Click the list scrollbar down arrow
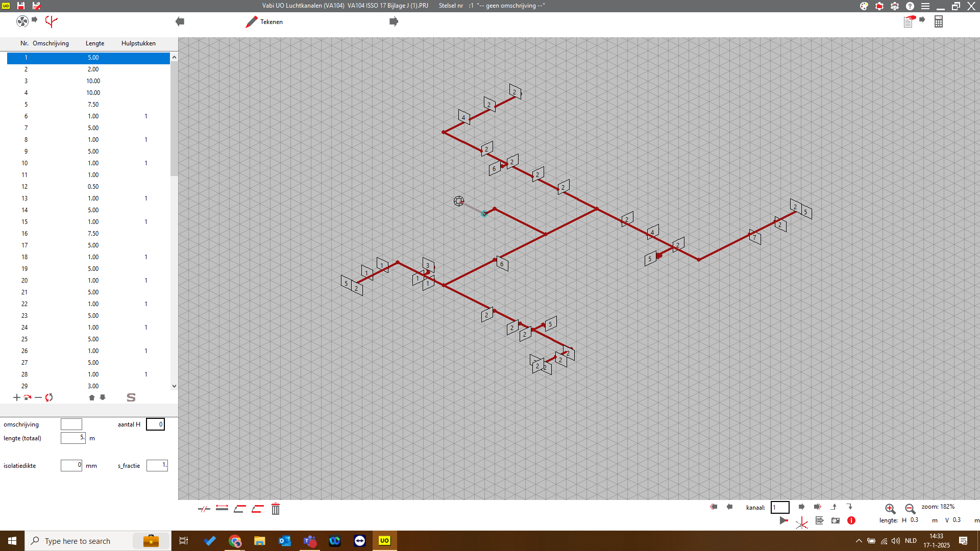 pyautogui.click(x=174, y=386)
